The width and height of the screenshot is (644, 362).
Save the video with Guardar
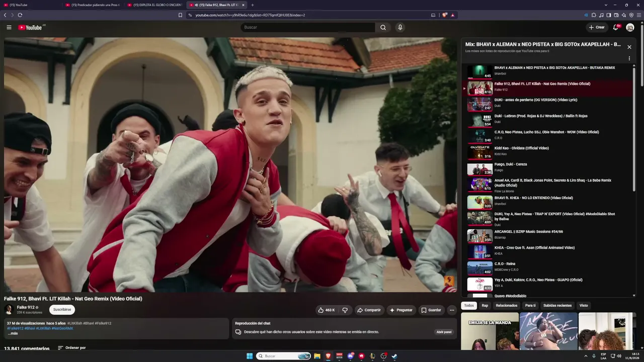click(x=431, y=310)
